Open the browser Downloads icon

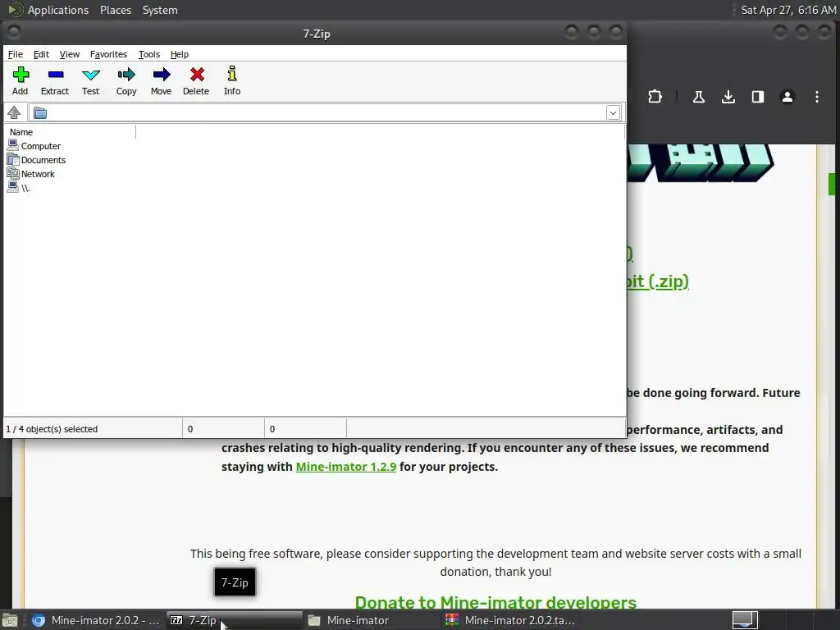click(728, 97)
